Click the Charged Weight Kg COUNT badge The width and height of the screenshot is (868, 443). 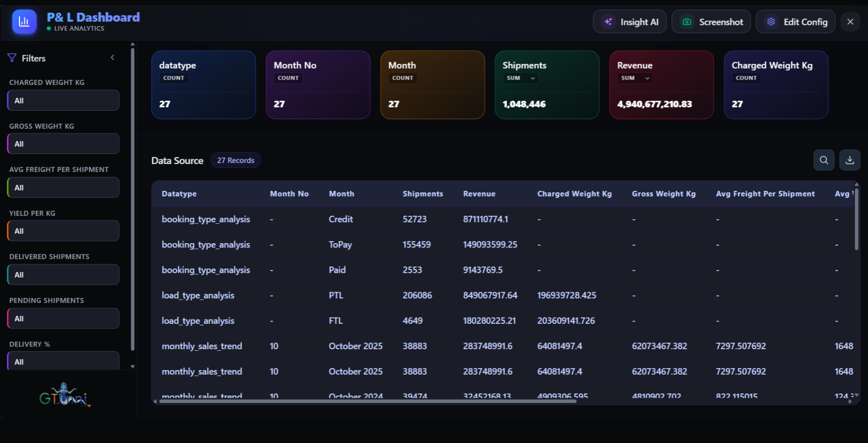(746, 78)
